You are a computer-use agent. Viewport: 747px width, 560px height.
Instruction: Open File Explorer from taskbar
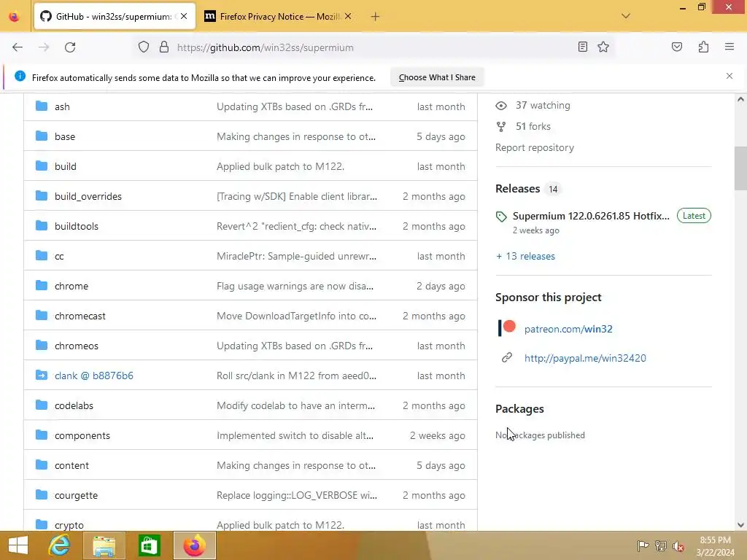(104, 545)
